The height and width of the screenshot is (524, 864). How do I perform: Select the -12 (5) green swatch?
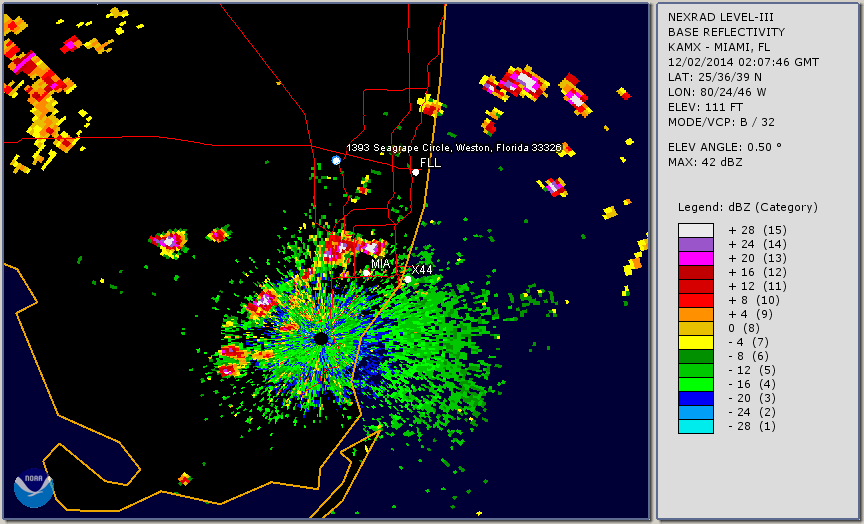point(696,371)
